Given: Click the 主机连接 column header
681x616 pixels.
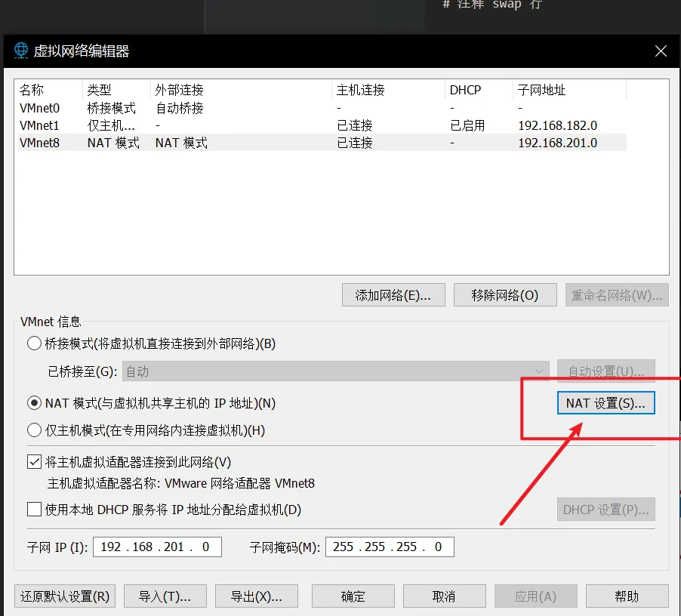Looking at the screenshot, I should 388,90.
